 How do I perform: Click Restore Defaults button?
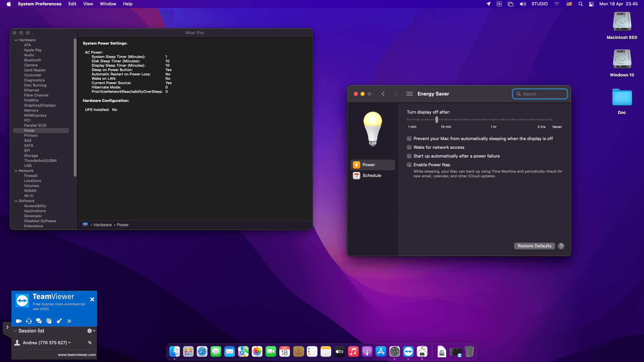point(534,246)
